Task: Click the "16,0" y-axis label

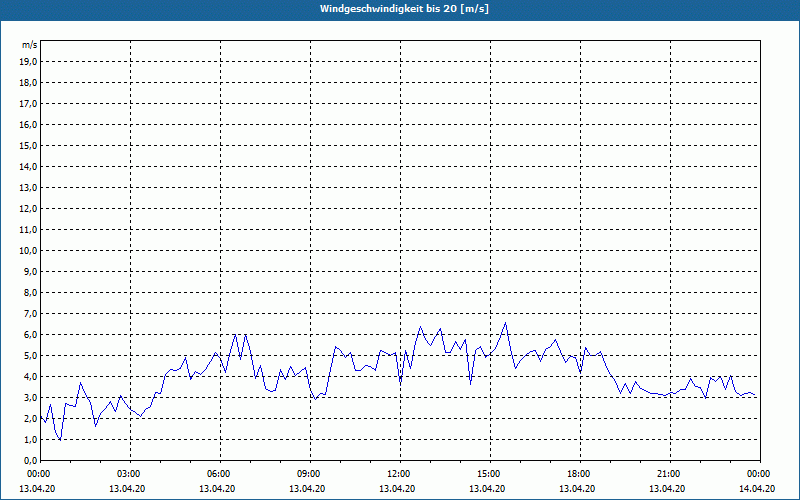Action: pos(28,124)
